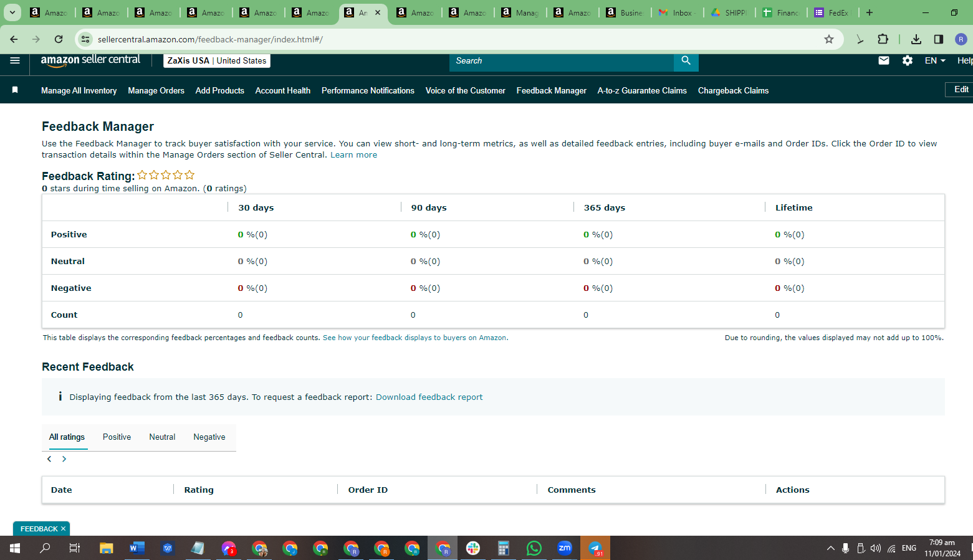
Task: Bookmark this page with star icon
Action: coord(829,39)
